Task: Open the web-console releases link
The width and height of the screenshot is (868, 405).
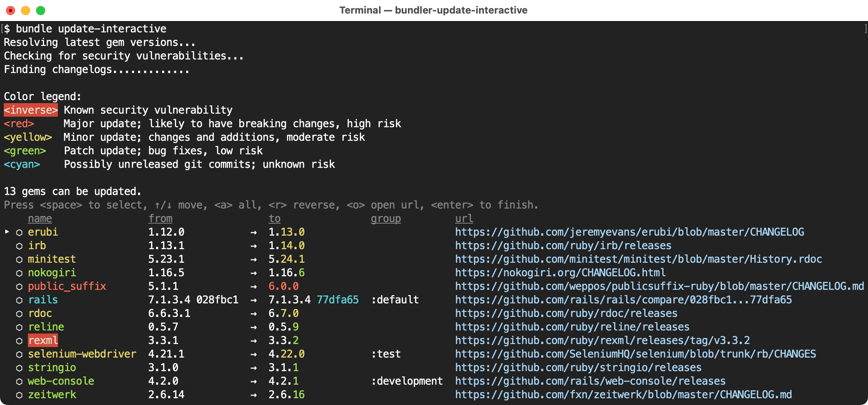Action: 590,381
